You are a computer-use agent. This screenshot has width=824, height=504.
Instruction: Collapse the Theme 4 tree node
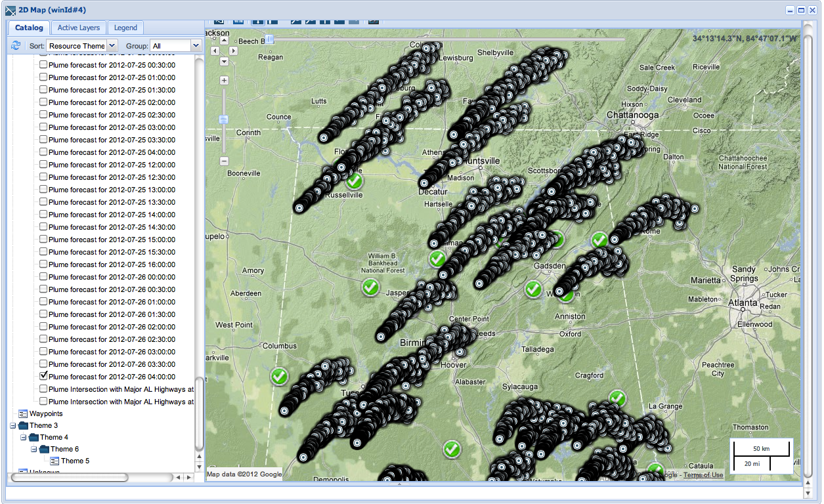point(24,437)
